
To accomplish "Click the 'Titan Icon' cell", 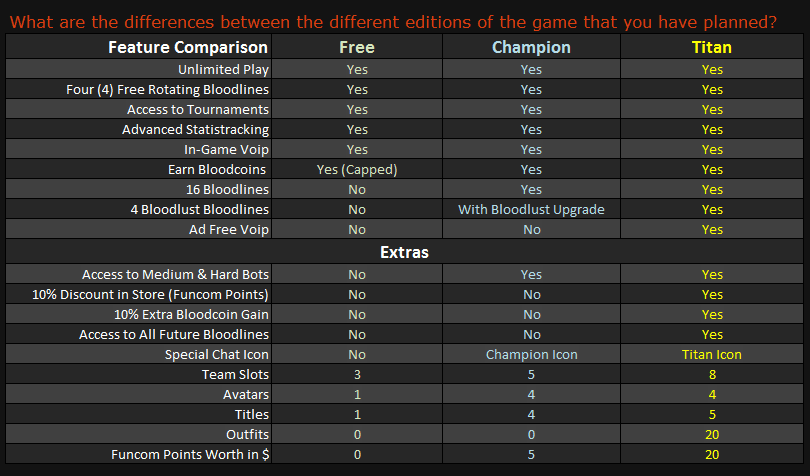I will coord(711,355).
